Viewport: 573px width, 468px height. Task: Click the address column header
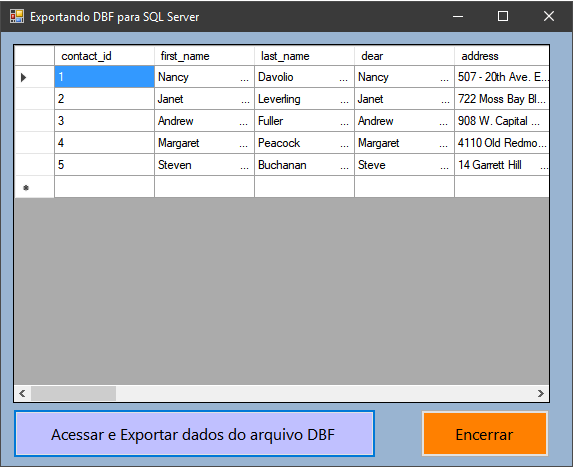pos(502,56)
